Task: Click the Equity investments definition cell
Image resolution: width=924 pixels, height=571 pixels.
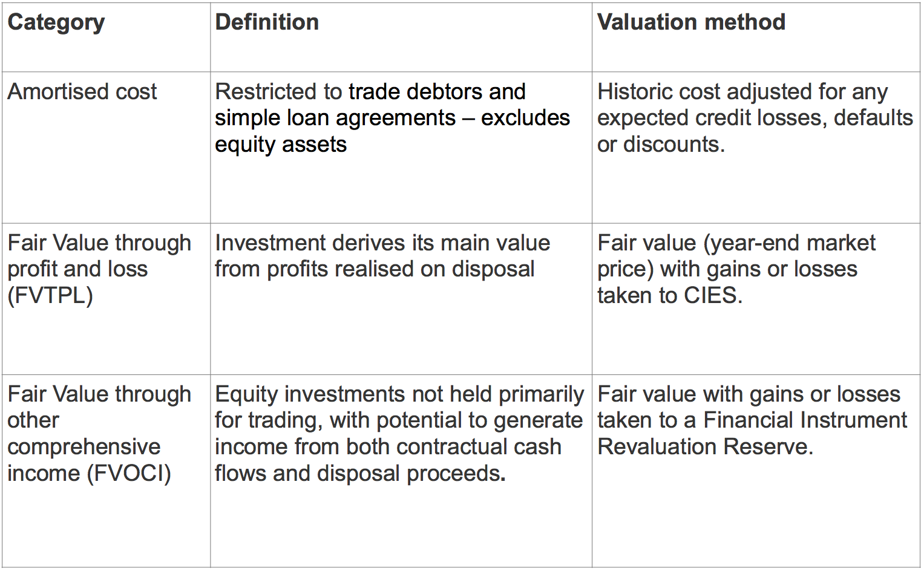Action: pyautogui.click(x=401, y=471)
